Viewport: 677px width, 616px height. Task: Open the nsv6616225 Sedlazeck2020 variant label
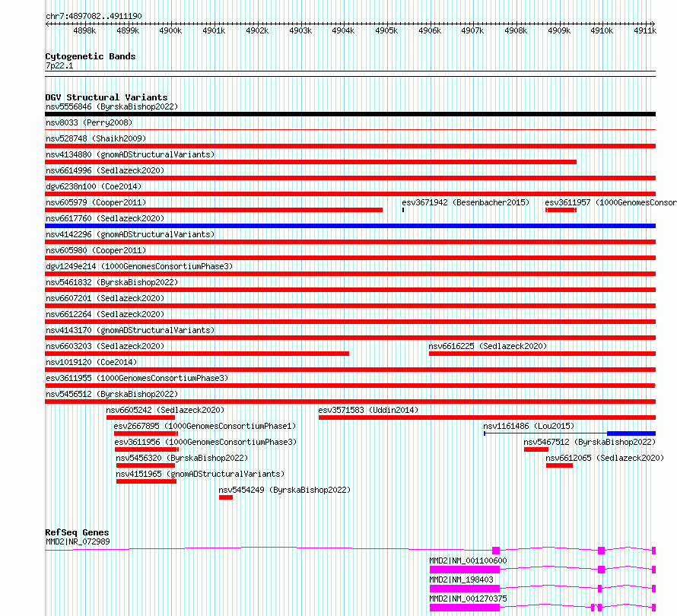point(488,346)
